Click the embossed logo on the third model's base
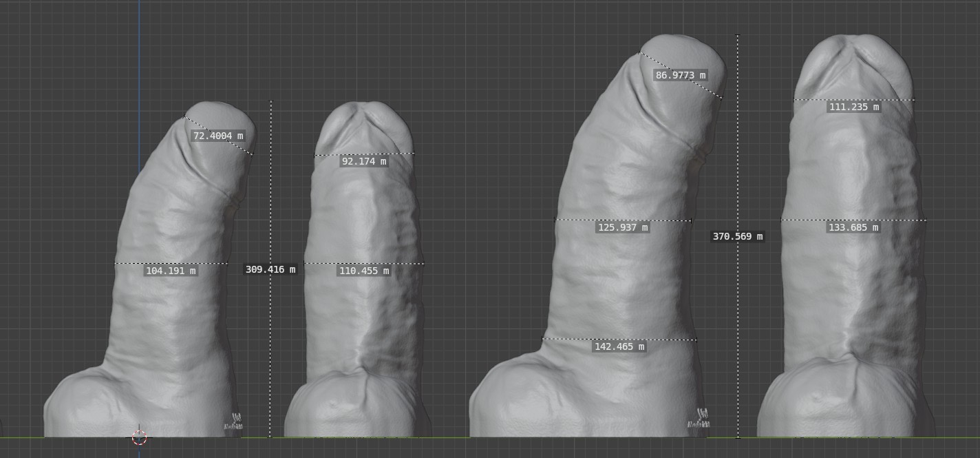The height and width of the screenshot is (458, 980). click(700, 419)
